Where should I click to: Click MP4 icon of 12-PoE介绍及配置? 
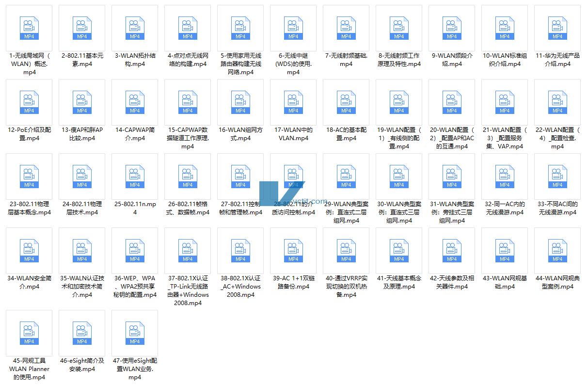29,102
